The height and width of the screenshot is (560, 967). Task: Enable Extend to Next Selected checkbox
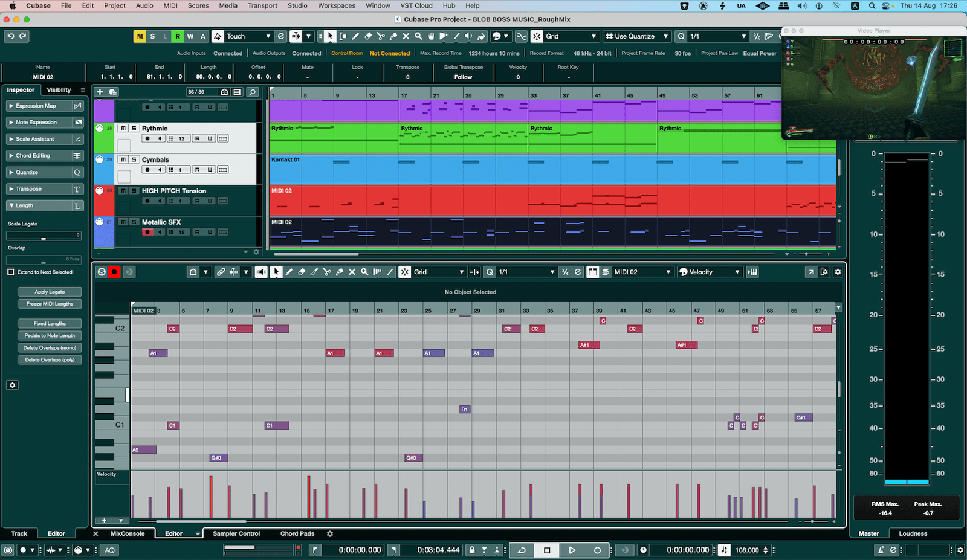(x=11, y=272)
